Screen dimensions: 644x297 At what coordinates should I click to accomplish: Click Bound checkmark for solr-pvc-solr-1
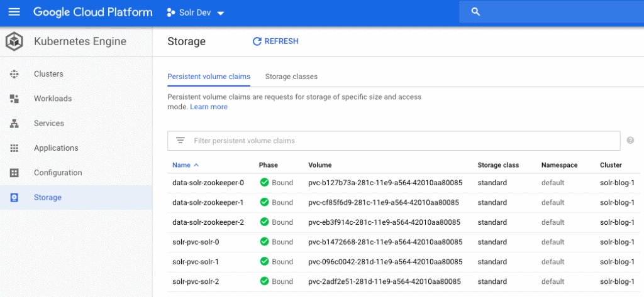(265, 262)
